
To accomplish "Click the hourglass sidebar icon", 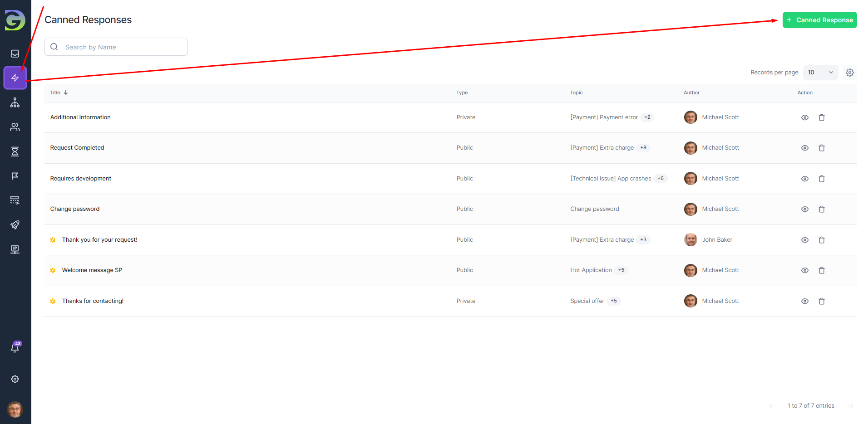I will click(x=15, y=151).
